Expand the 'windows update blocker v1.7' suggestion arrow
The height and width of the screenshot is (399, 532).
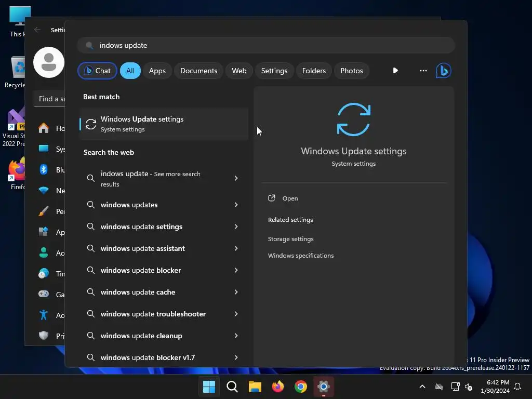coord(236,357)
